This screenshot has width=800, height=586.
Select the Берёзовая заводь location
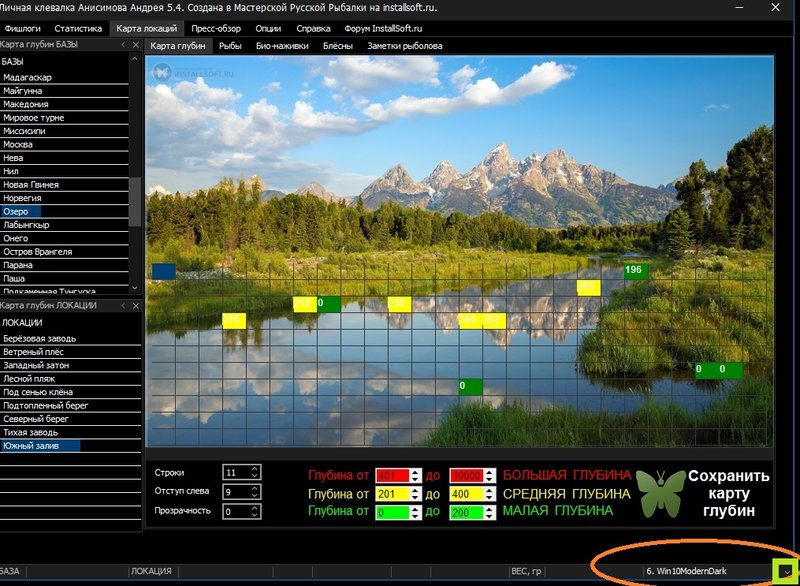click(x=70, y=339)
